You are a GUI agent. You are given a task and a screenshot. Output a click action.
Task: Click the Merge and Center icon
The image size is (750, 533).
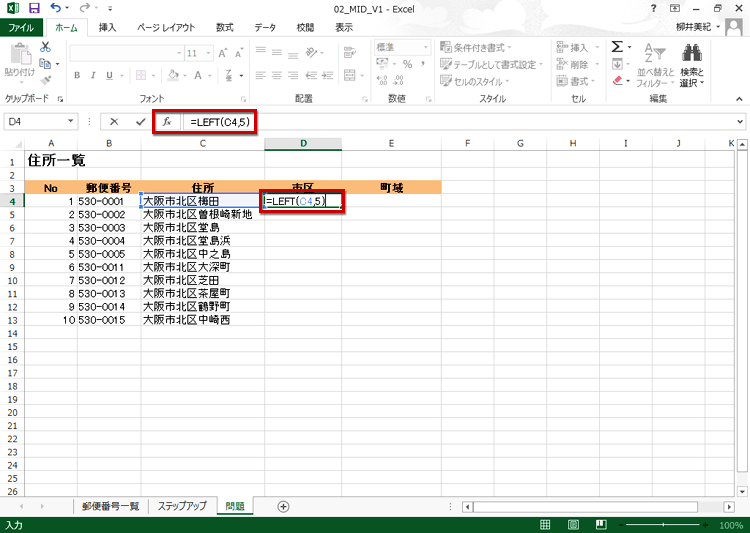[350, 75]
